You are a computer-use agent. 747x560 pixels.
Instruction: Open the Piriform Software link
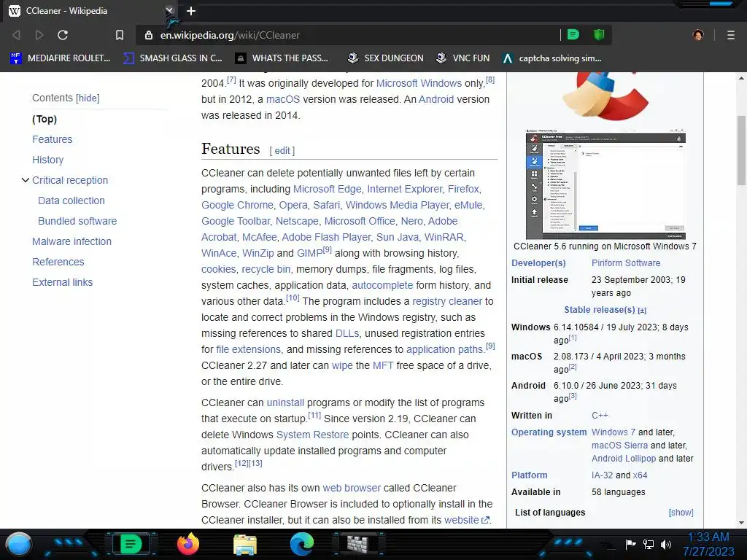tap(626, 263)
